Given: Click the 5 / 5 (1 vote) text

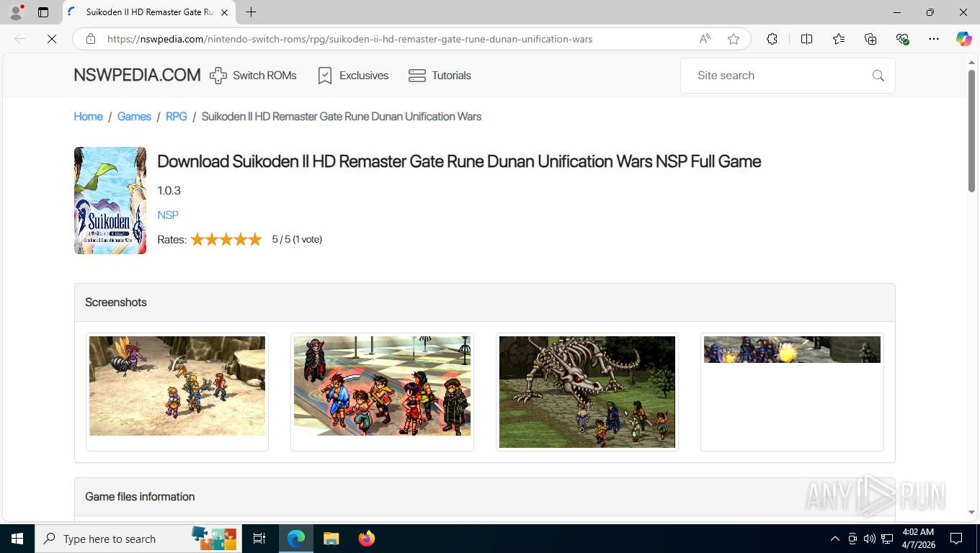Looking at the screenshot, I should (297, 240).
